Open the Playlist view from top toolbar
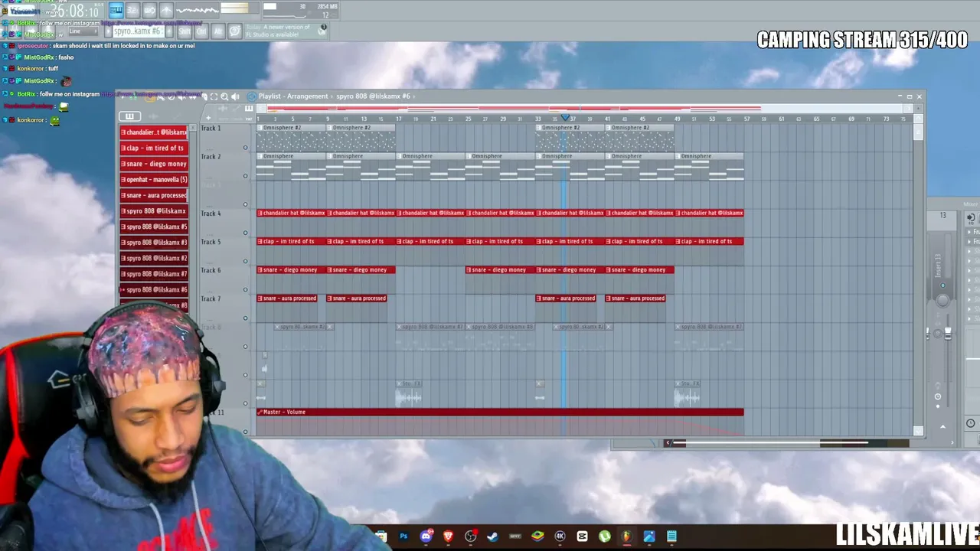Image resolution: width=980 pixels, height=551 pixels. pyautogui.click(x=116, y=10)
